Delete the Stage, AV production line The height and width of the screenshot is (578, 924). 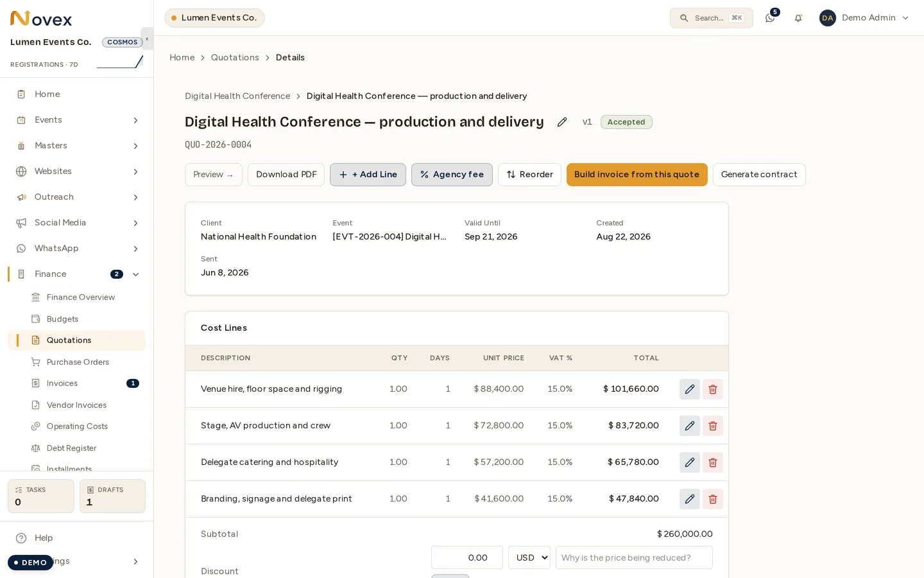click(713, 426)
